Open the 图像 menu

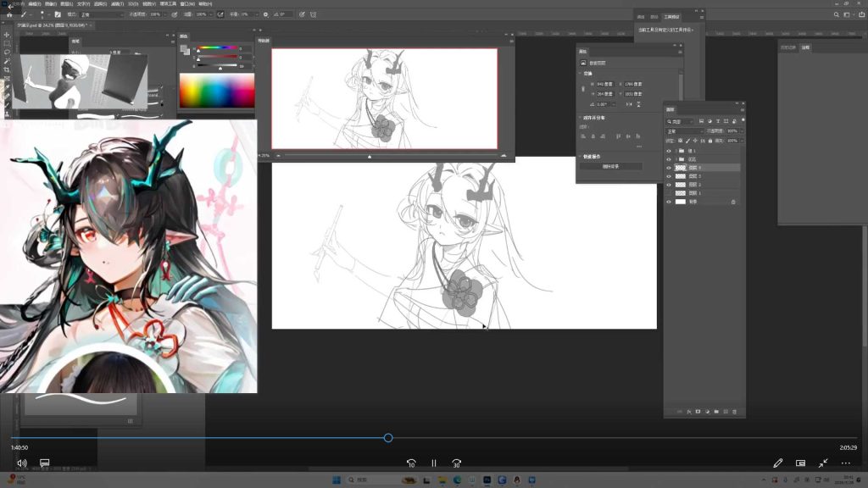click(50, 4)
